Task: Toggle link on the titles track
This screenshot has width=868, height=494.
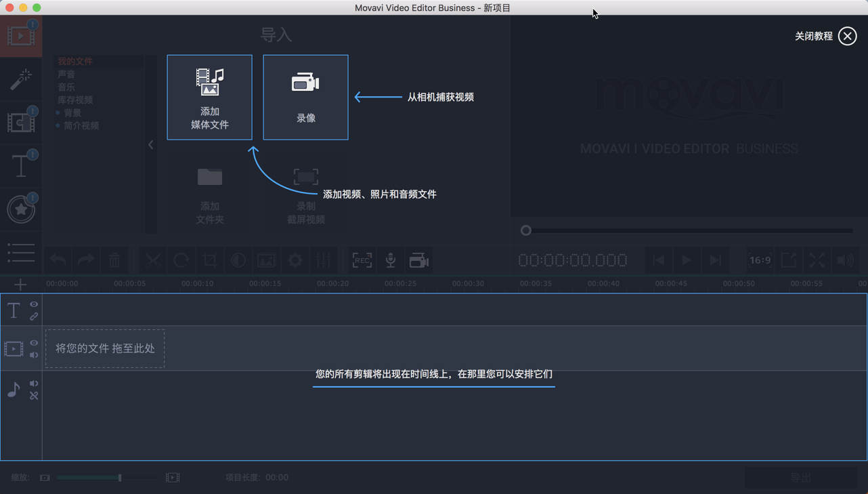Action: 32,317
